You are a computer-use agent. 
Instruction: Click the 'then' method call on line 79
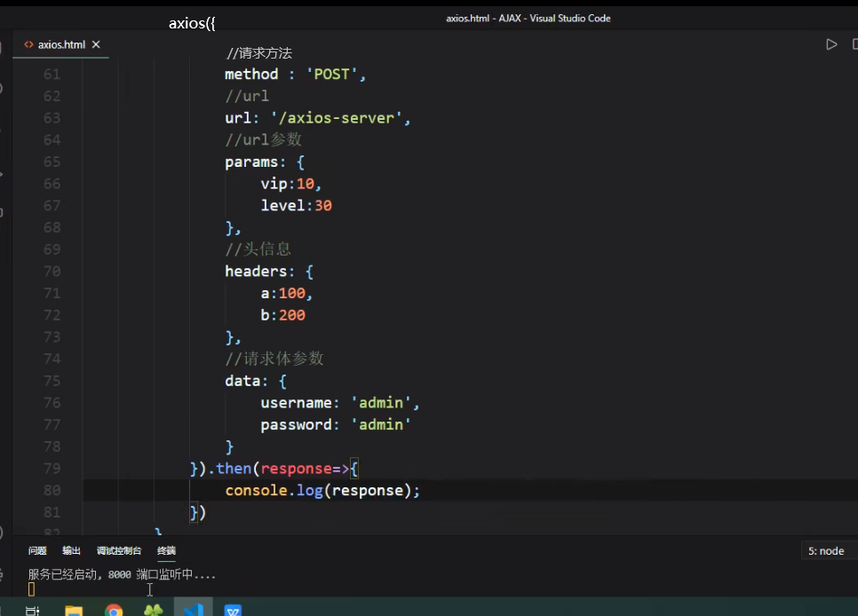(233, 469)
